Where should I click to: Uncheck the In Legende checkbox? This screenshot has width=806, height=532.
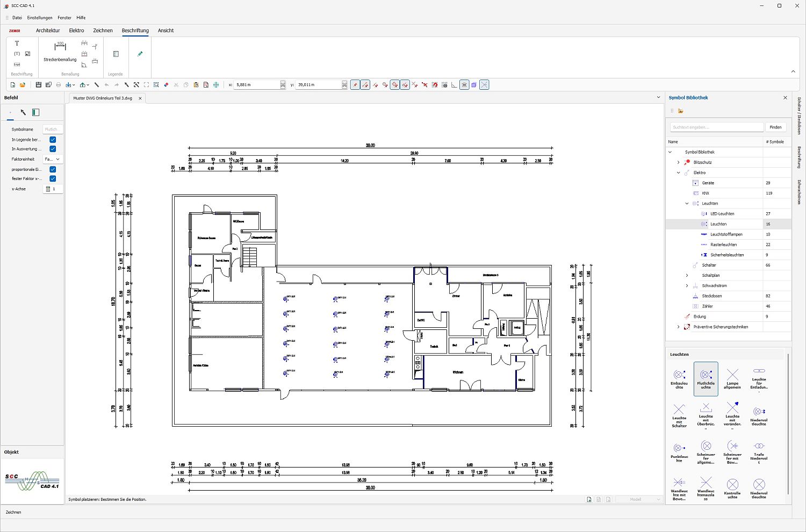coord(52,139)
